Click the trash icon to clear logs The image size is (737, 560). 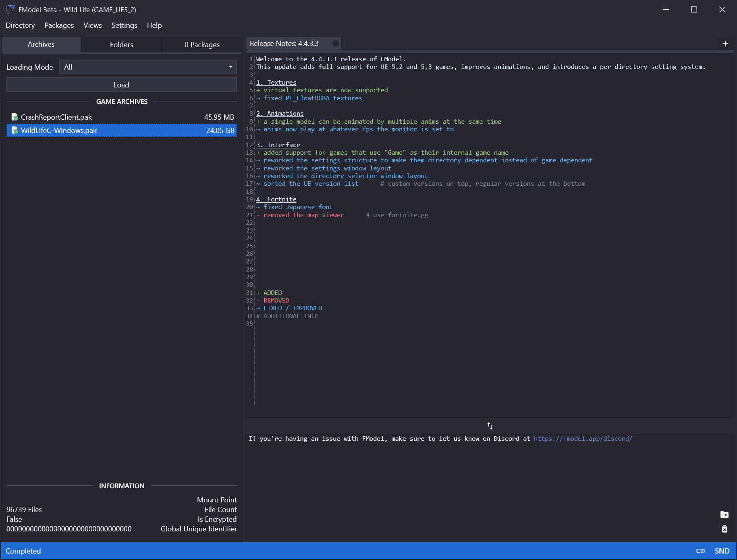[724, 529]
